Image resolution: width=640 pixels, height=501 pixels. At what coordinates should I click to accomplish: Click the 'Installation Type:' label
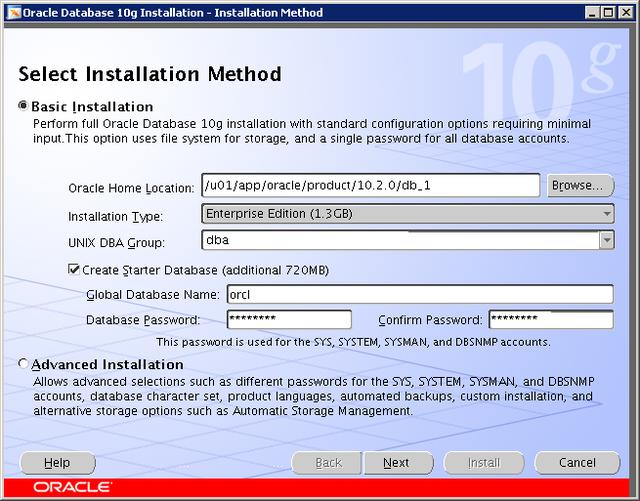(x=116, y=216)
